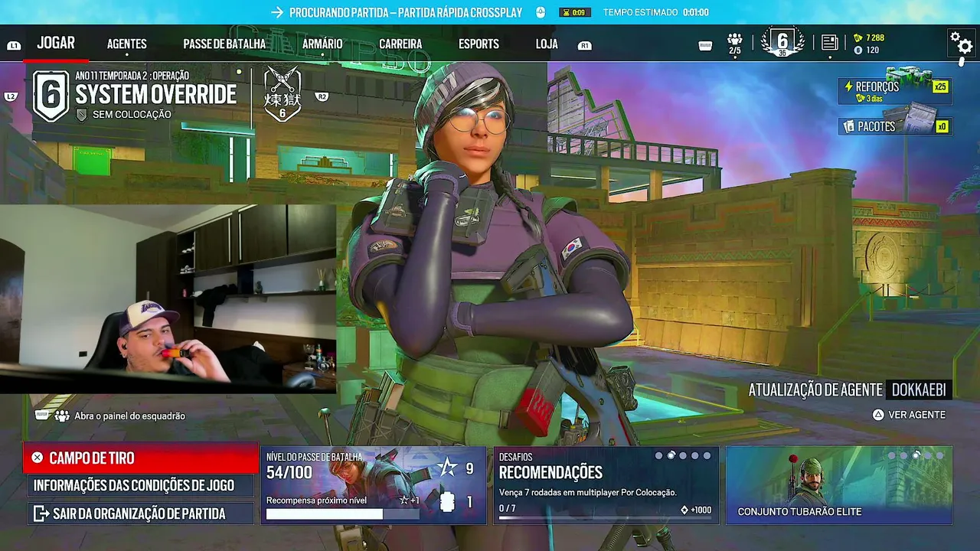
Task: Click the squad panel icon beside "Abra o painel"
Action: [63, 416]
